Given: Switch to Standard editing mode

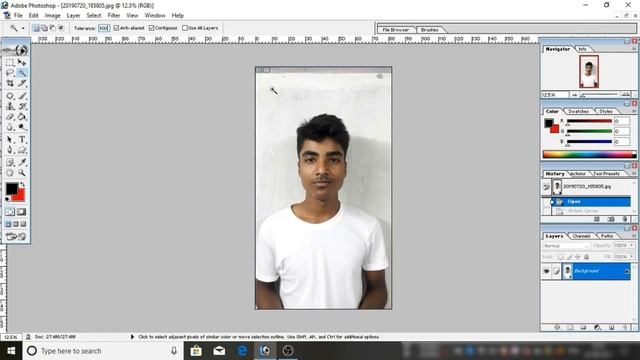Looking at the screenshot, I should tap(10, 212).
